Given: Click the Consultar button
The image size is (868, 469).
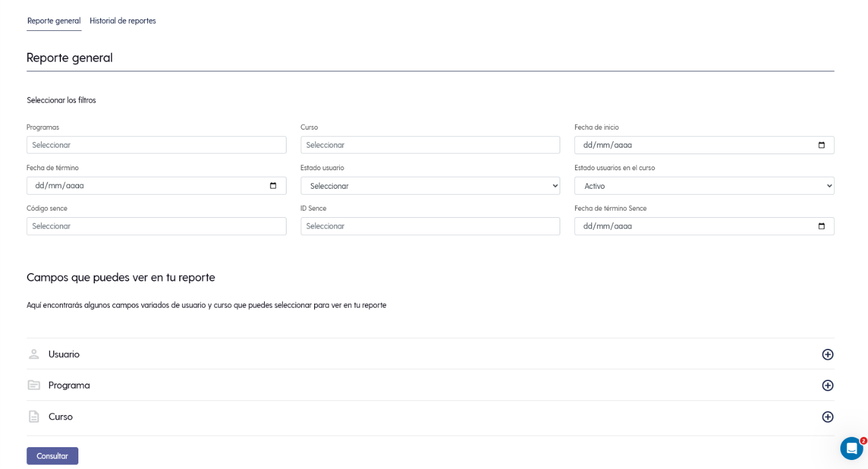Looking at the screenshot, I should coord(52,456).
